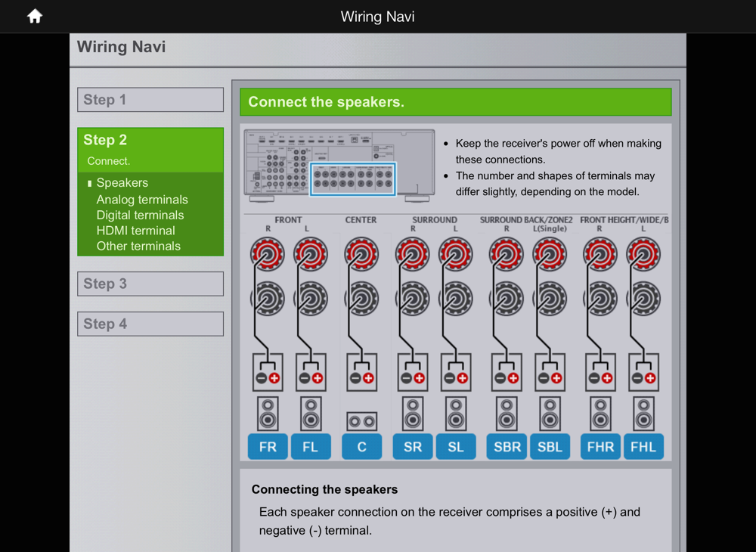
Task: Click the speaker icon above FL
Action: point(311,414)
